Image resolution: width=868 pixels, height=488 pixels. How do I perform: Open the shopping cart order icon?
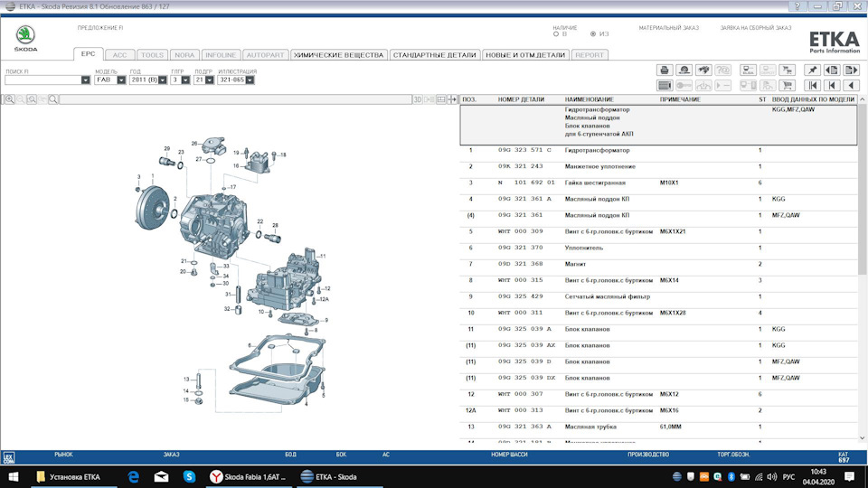click(787, 85)
